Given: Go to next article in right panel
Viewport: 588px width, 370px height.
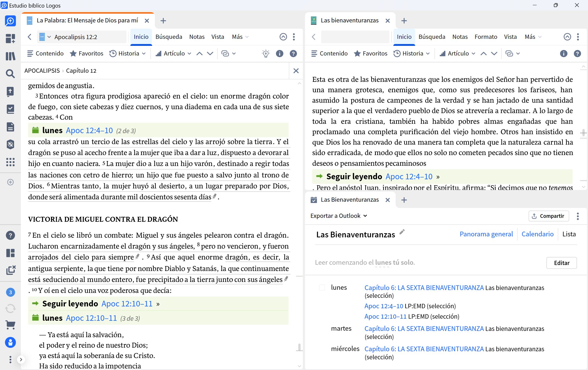Looking at the screenshot, I should pos(494,53).
